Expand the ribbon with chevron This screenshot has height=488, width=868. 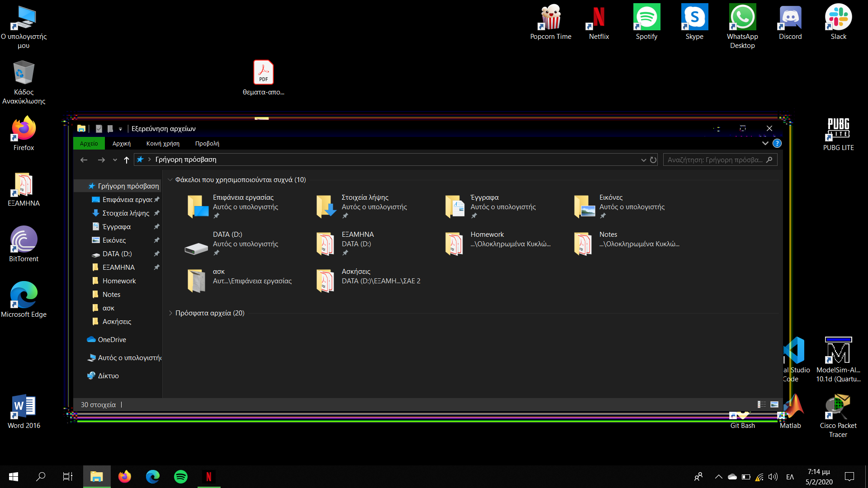click(765, 144)
